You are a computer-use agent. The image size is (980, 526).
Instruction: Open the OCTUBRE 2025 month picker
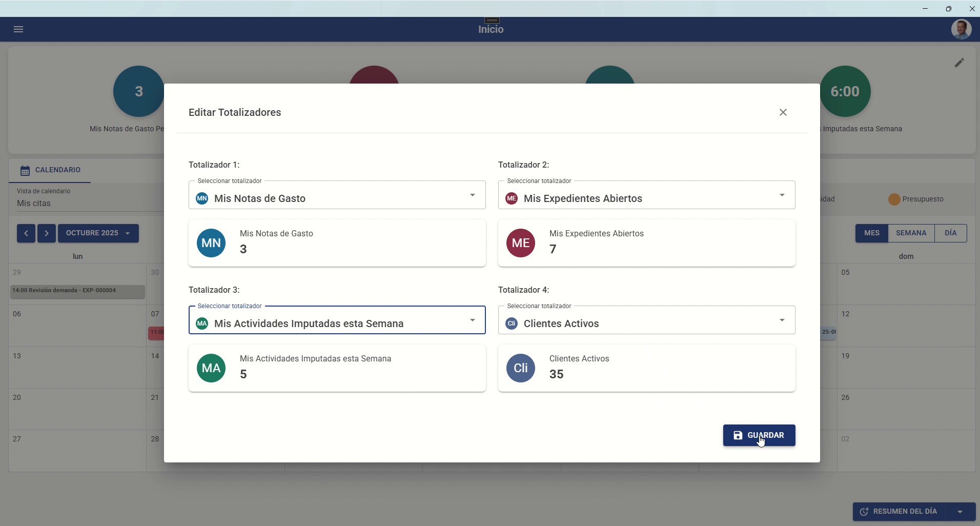pyautogui.click(x=98, y=233)
